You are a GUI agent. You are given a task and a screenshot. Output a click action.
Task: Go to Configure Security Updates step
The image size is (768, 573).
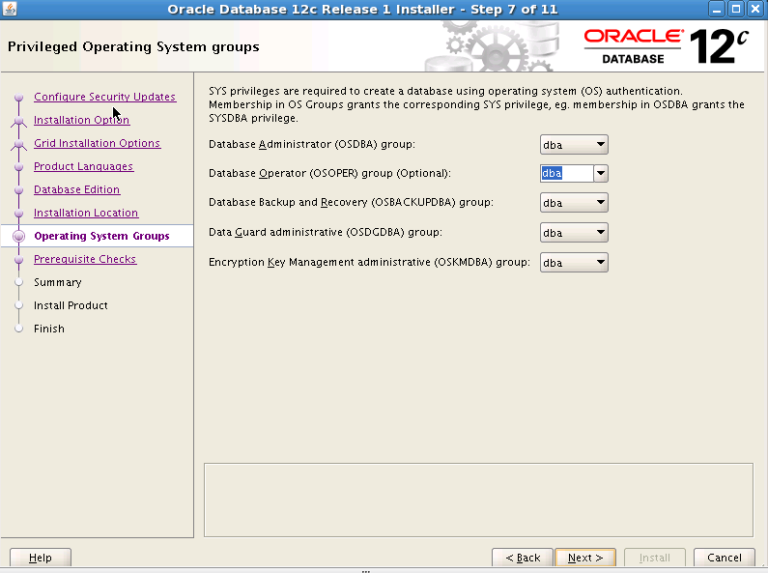[x=105, y=96]
